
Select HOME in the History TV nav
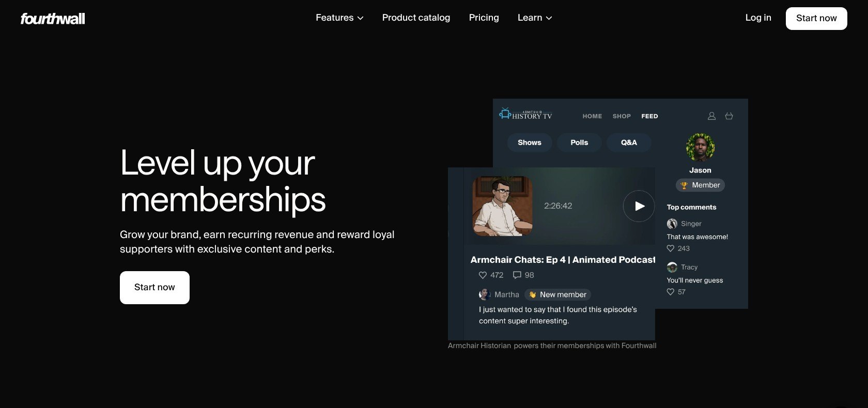pyautogui.click(x=592, y=116)
